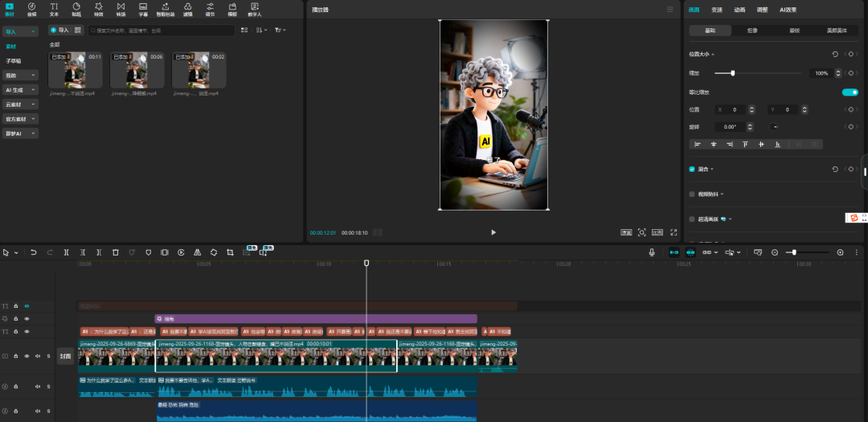Open the 特效 (Effects) panel
The image size is (868, 422).
pos(98,9)
